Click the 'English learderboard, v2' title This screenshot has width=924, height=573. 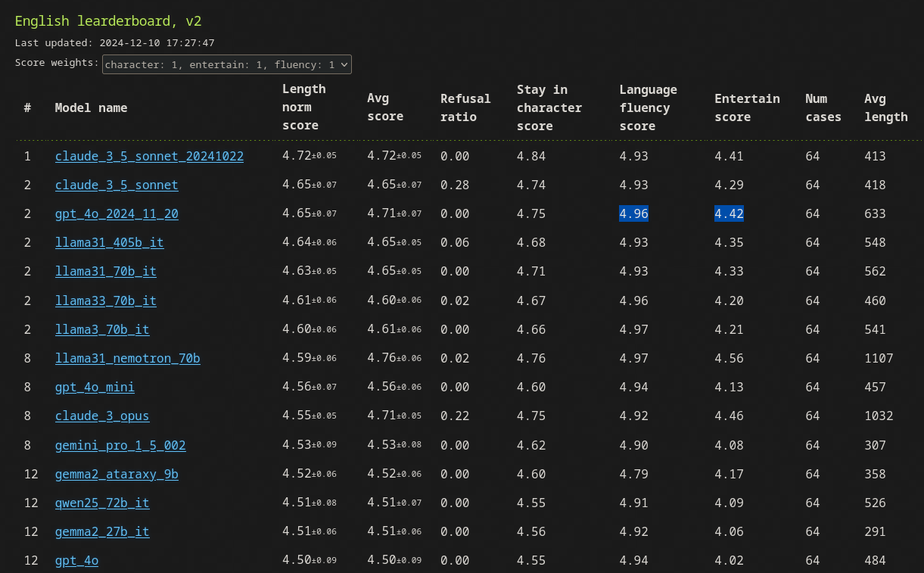click(108, 21)
